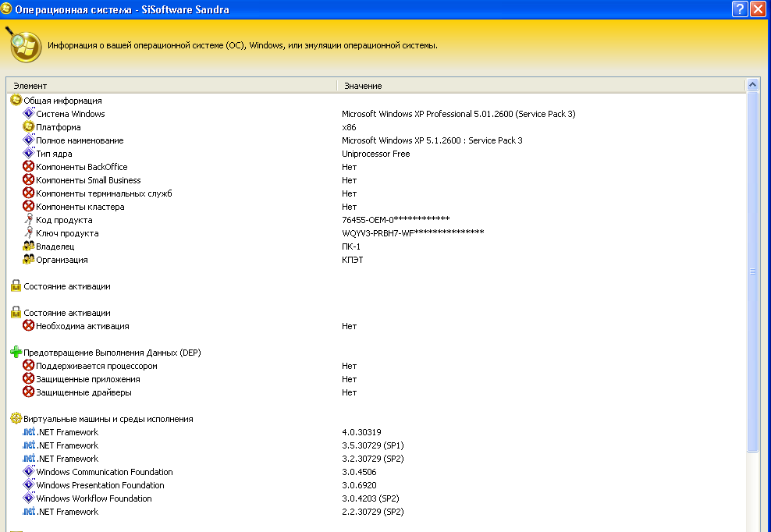Click .net icon of the 4.0.30319 row
Image resolution: width=771 pixels, height=532 pixels.
pos(29,431)
